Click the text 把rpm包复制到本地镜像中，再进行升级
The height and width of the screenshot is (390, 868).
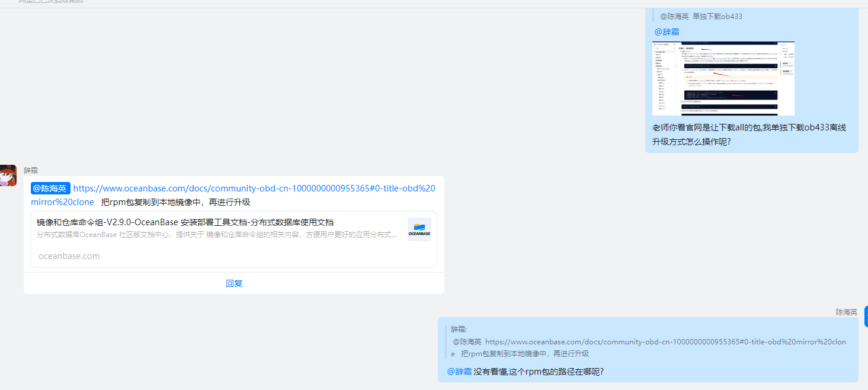175,202
